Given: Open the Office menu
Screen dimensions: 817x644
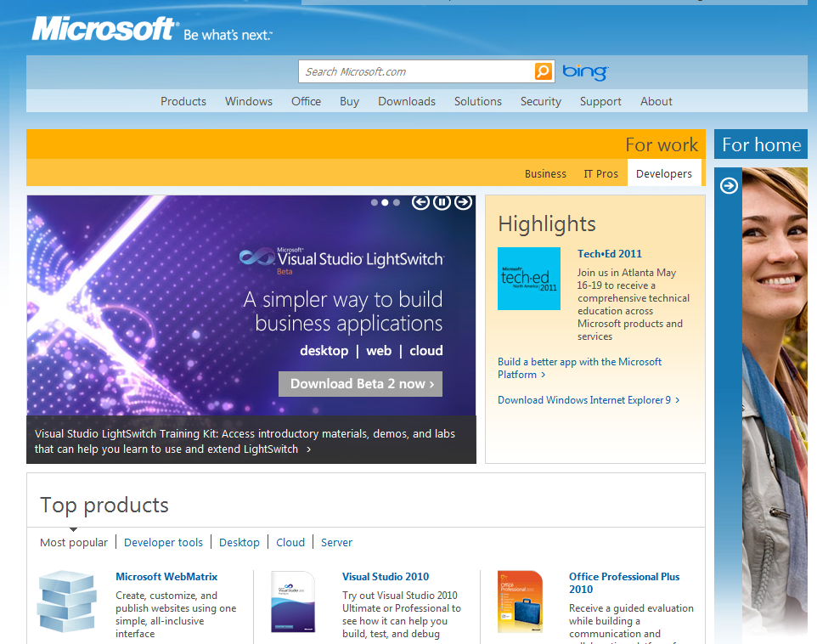Looking at the screenshot, I should pyautogui.click(x=306, y=102).
